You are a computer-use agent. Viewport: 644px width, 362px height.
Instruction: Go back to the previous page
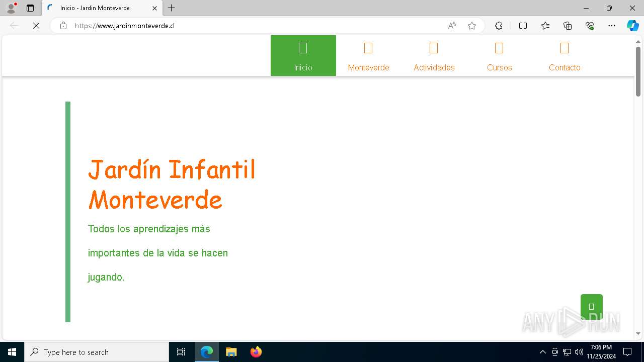click(x=14, y=26)
